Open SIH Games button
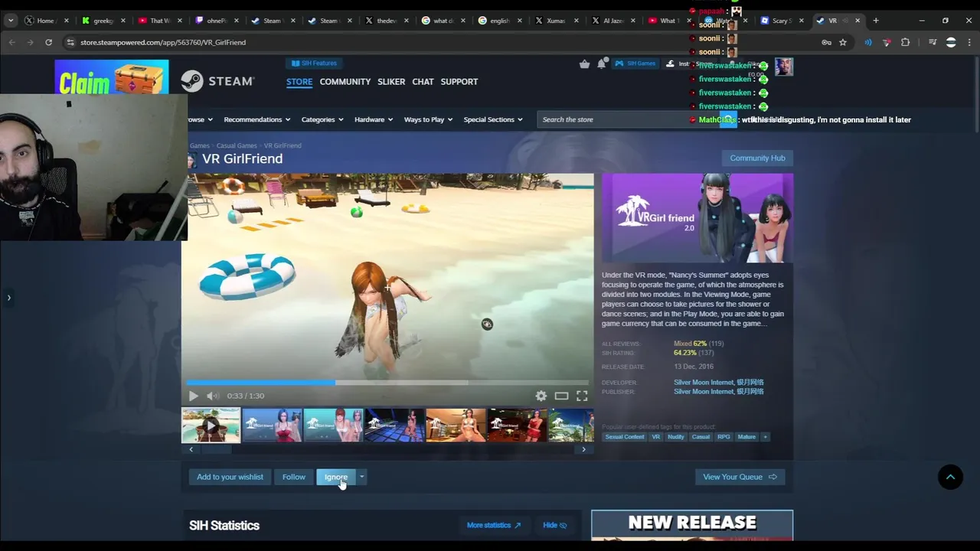The width and height of the screenshot is (980, 551). coord(635,64)
